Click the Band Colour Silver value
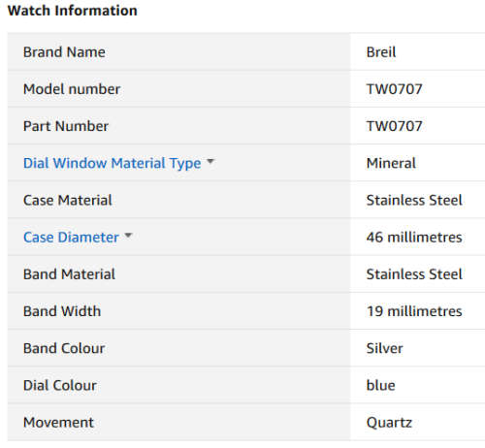This screenshot has width=485, height=448. tap(384, 348)
